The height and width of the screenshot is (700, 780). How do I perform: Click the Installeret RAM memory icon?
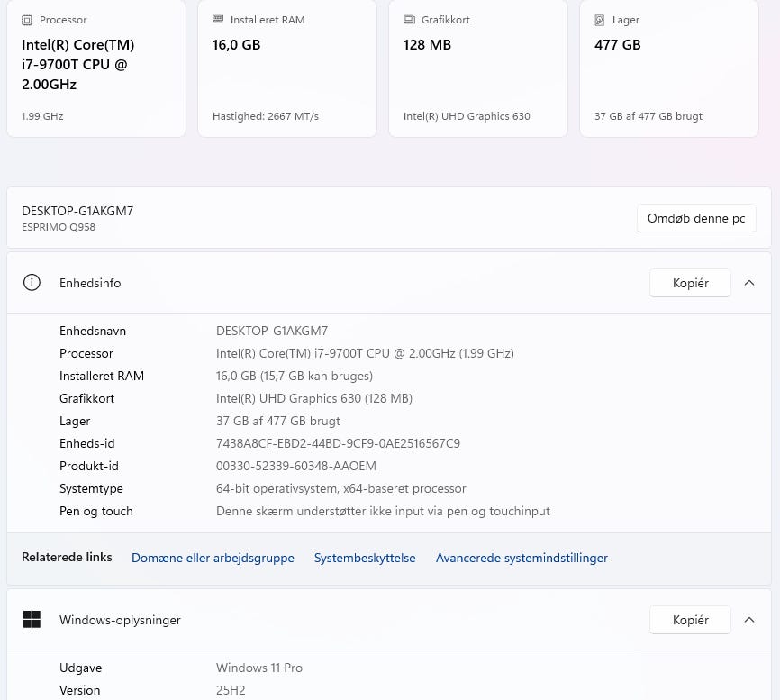pyautogui.click(x=218, y=19)
